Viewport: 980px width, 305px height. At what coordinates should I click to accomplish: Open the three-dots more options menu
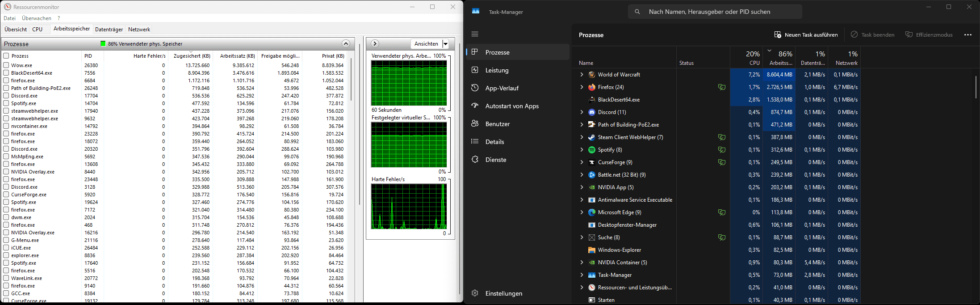pyautogui.click(x=968, y=34)
